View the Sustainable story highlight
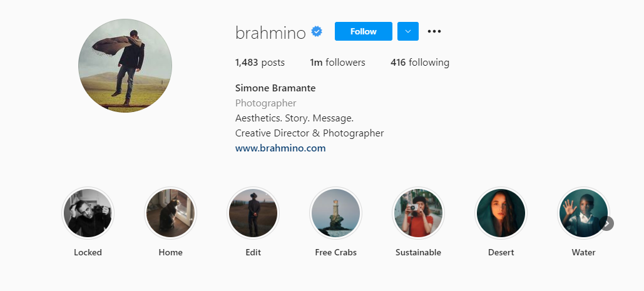 418,213
